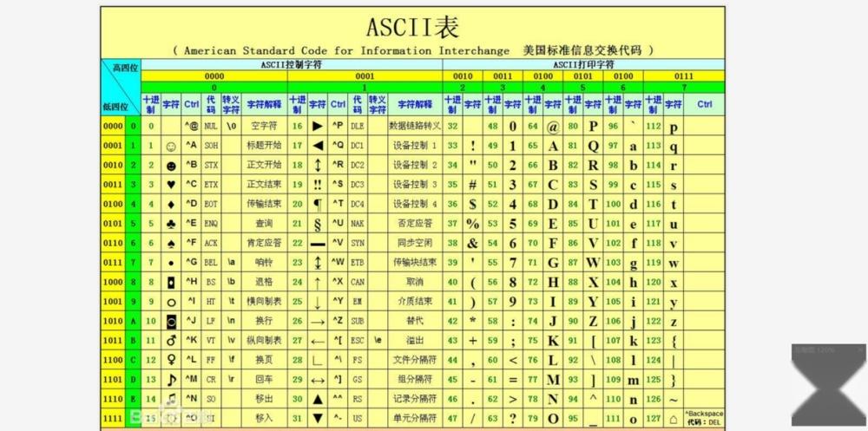Click the '退格' description cell
Screen dimensions: 868x431
(264, 282)
